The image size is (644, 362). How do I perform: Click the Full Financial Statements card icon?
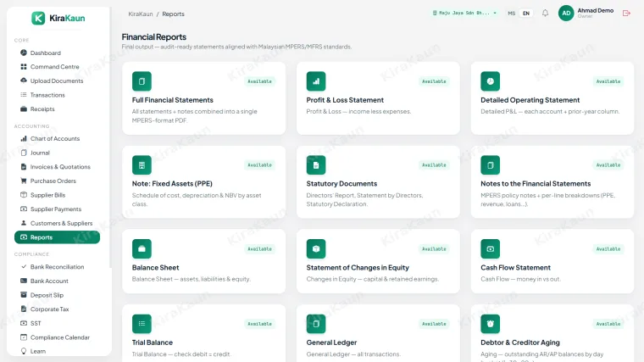tap(142, 81)
